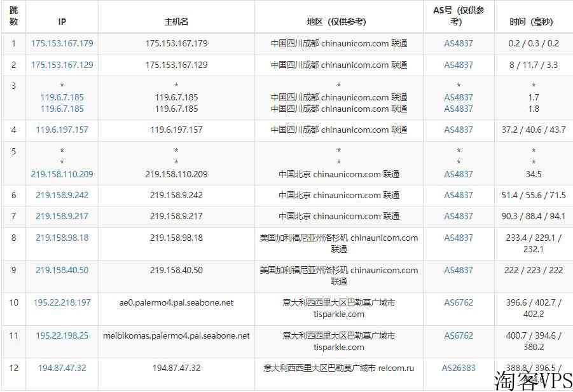The width and height of the screenshot is (573, 392).
Task: Select the 跳数 column header
Action: pos(13,16)
